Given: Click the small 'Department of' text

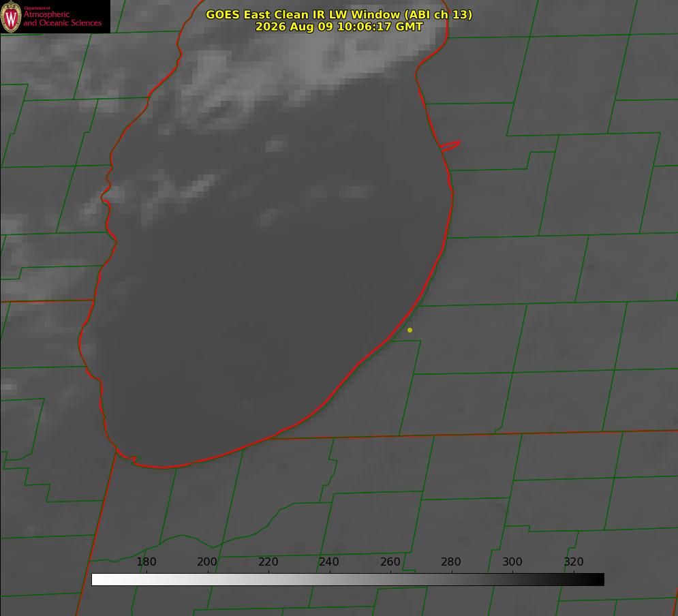Looking at the screenshot, I should pyautogui.click(x=37, y=8).
